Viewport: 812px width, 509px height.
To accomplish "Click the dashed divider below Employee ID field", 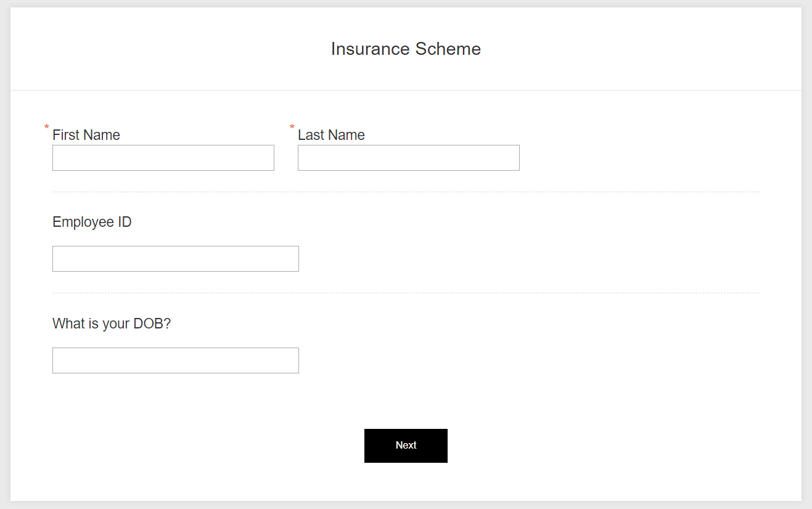I will tap(406, 293).
